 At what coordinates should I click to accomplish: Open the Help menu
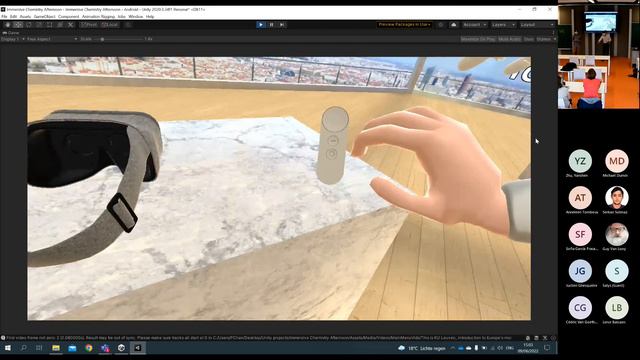pyautogui.click(x=150, y=17)
